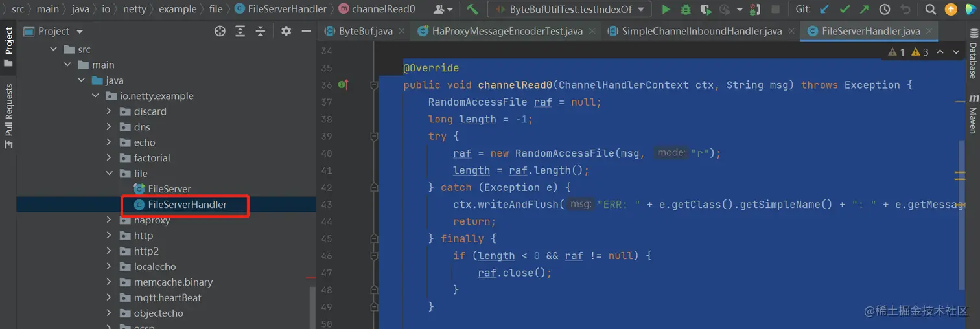980x329 pixels.
Task: Toggle fold marker at if line 46
Action: [x=374, y=256]
